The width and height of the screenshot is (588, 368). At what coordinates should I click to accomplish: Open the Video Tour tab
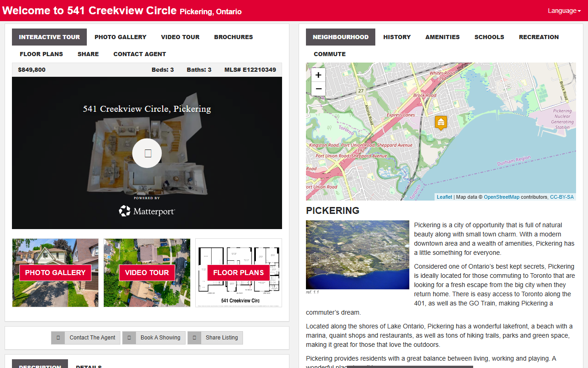[x=180, y=37]
